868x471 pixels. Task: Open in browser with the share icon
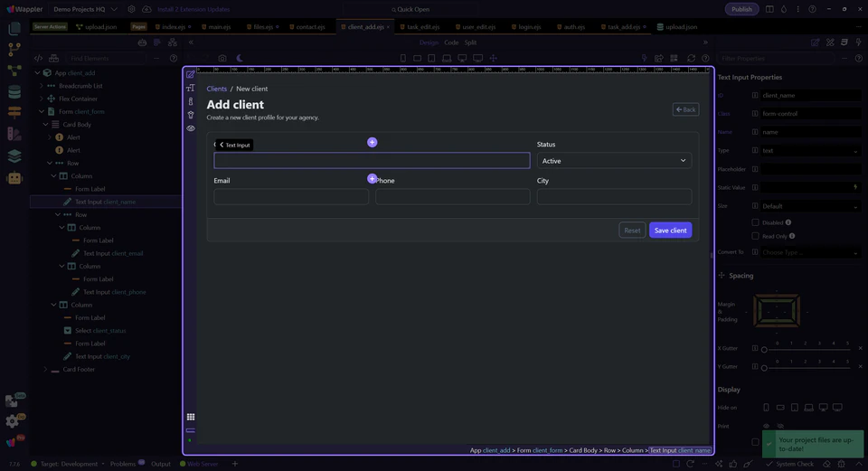coord(659,58)
